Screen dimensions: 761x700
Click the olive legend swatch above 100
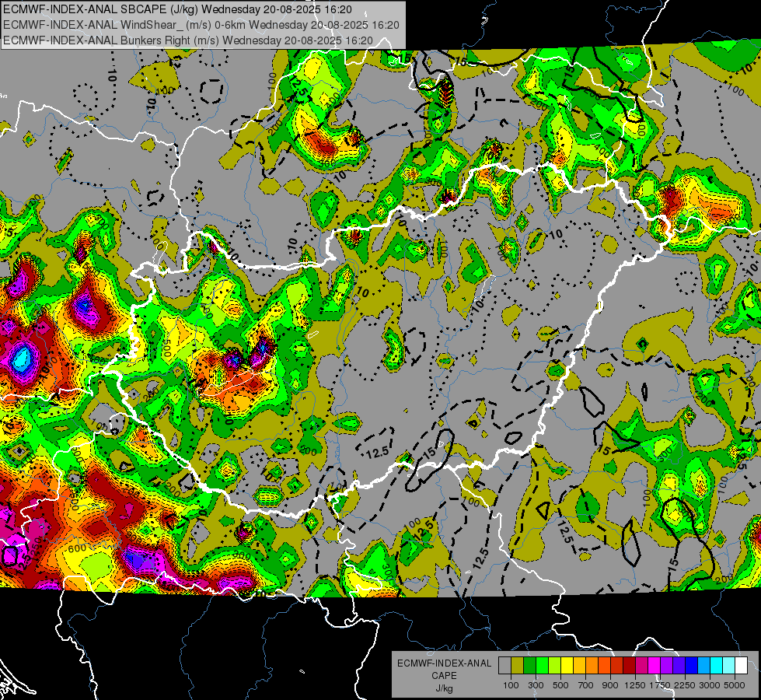(518, 666)
